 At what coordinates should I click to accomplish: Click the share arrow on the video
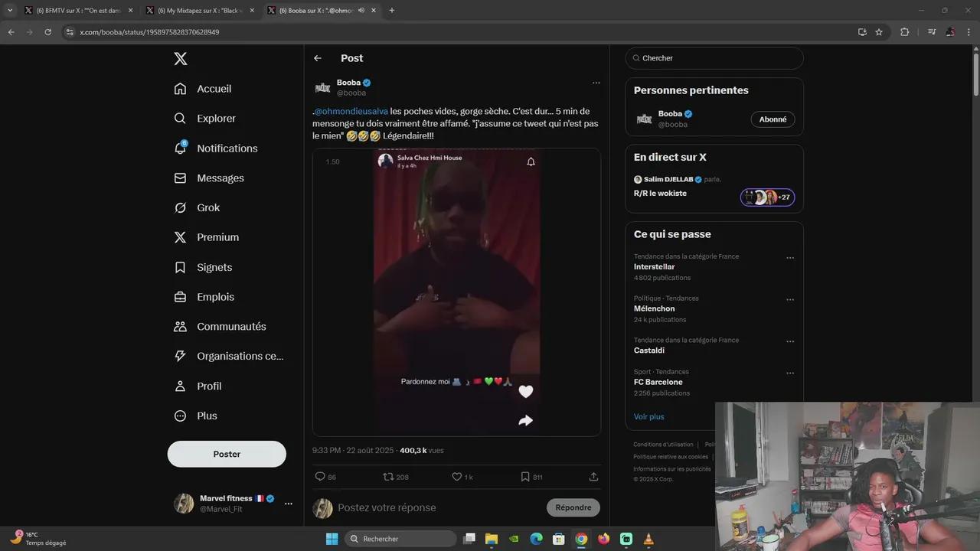coord(525,420)
